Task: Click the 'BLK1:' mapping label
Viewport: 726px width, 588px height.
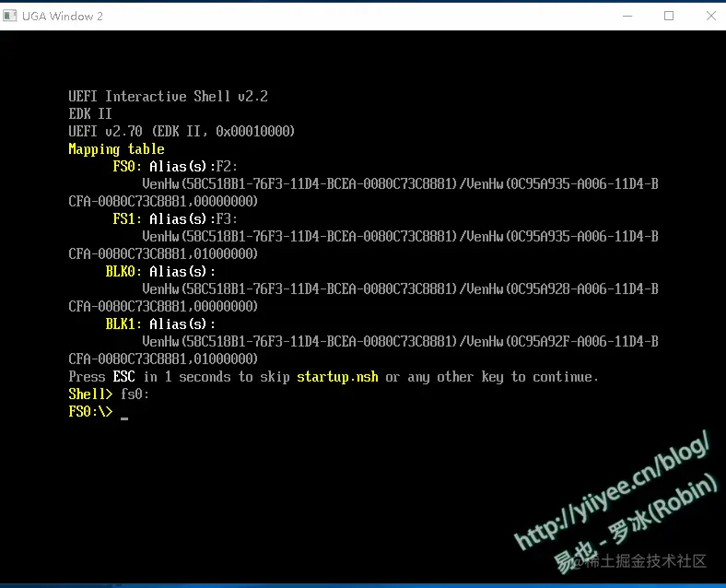Action: click(x=123, y=324)
